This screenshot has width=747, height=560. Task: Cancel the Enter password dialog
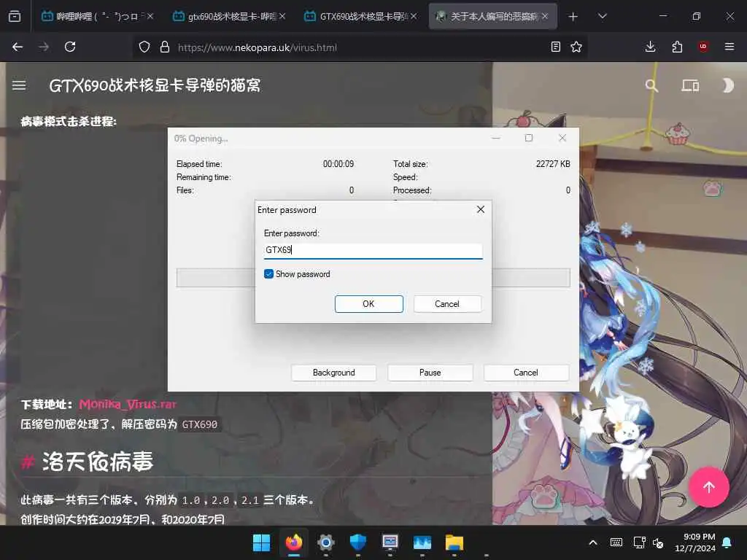pyautogui.click(x=447, y=304)
